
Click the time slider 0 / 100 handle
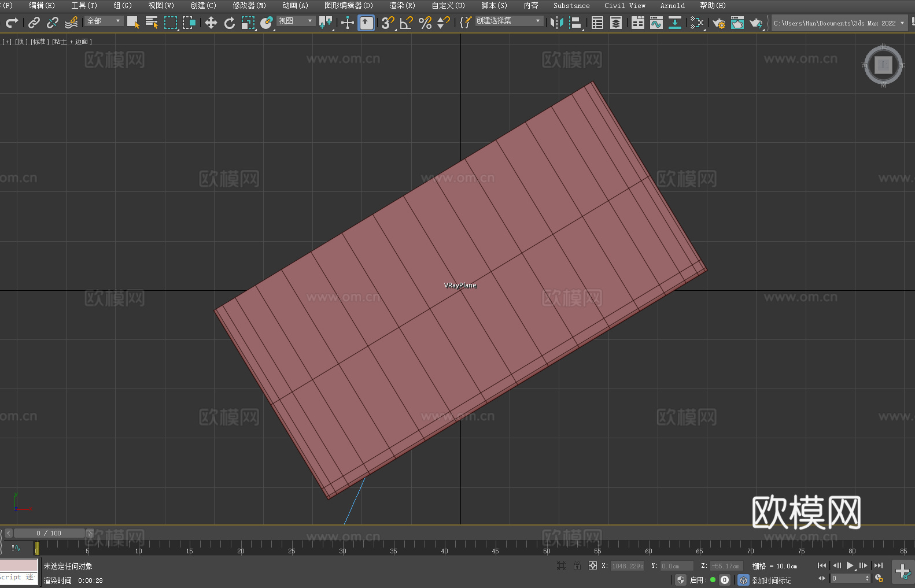tap(49, 533)
